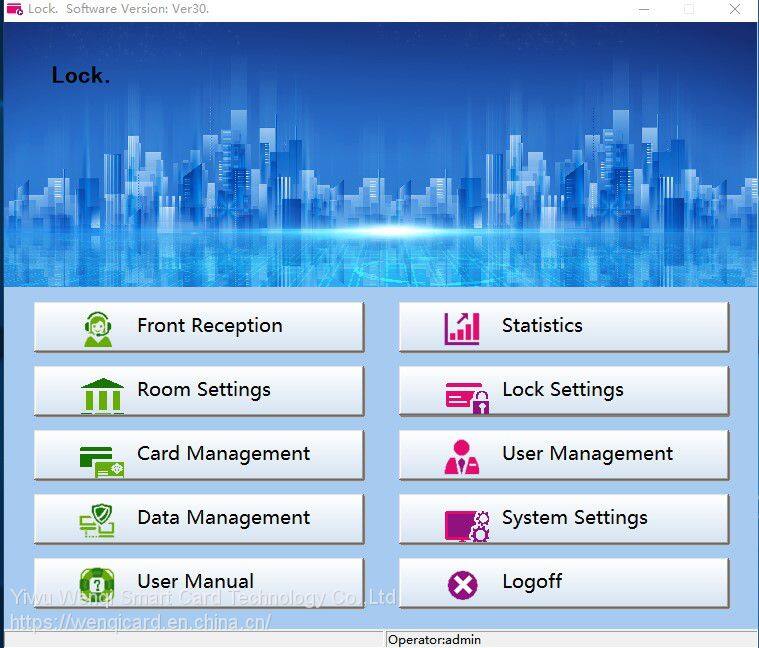Click the title bar lock app icon
Viewport: 759px width, 648px height.
14,9
